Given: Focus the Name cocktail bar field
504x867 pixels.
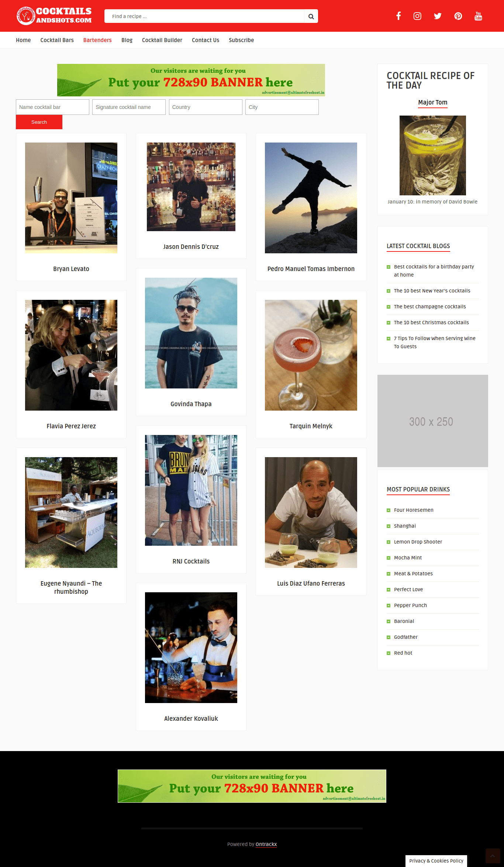Looking at the screenshot, I should coord(52,107).
